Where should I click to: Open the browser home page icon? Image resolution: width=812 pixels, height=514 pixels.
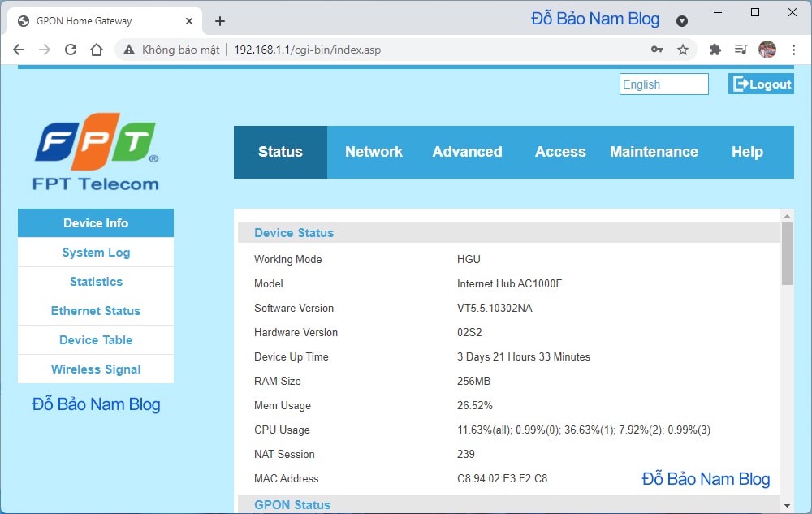pyautogui.click(x=97, y=50)
